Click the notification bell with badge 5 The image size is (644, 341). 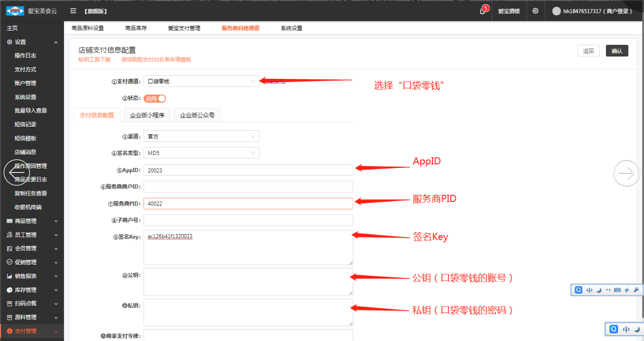482,11
